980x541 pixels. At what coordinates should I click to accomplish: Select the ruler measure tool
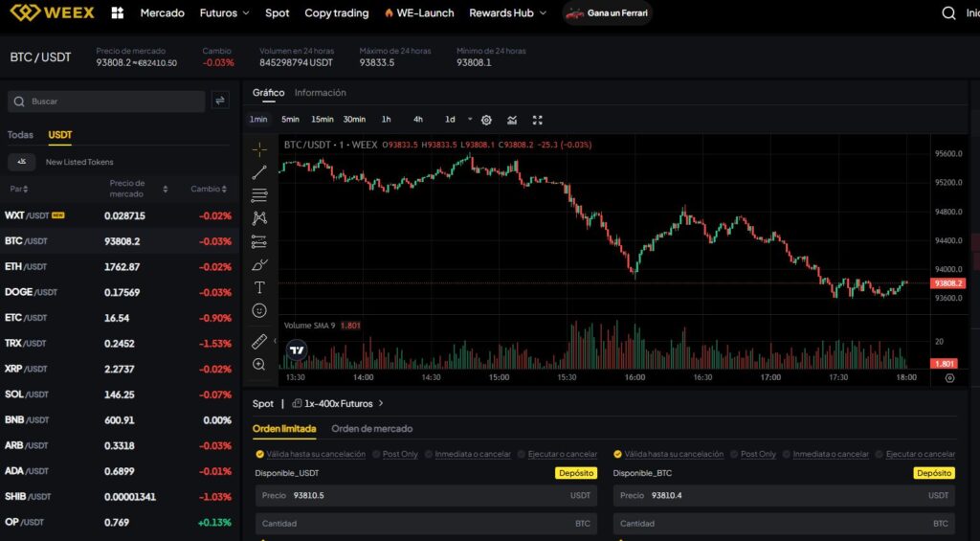(x=259, y=341)
